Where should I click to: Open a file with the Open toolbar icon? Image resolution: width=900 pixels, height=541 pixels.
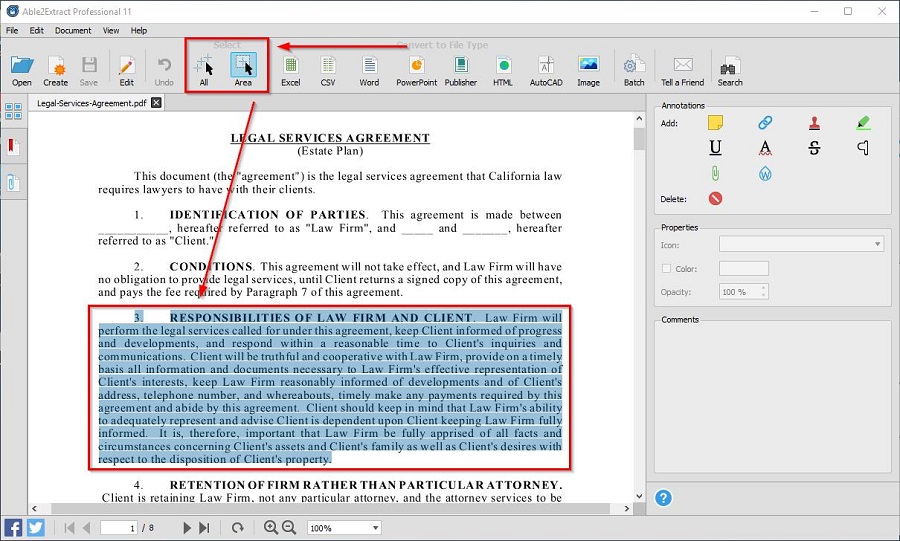coord(22,71)
